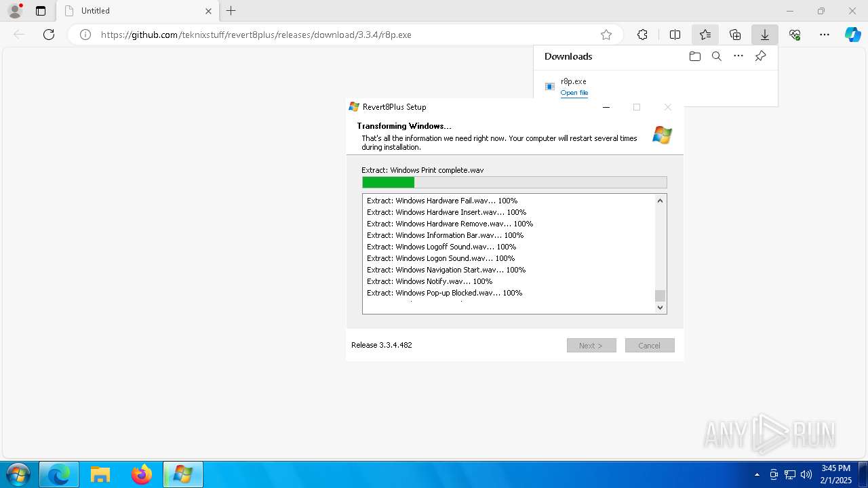Open the downloads folder icon
Screen dimensions: 868x488
695,56
